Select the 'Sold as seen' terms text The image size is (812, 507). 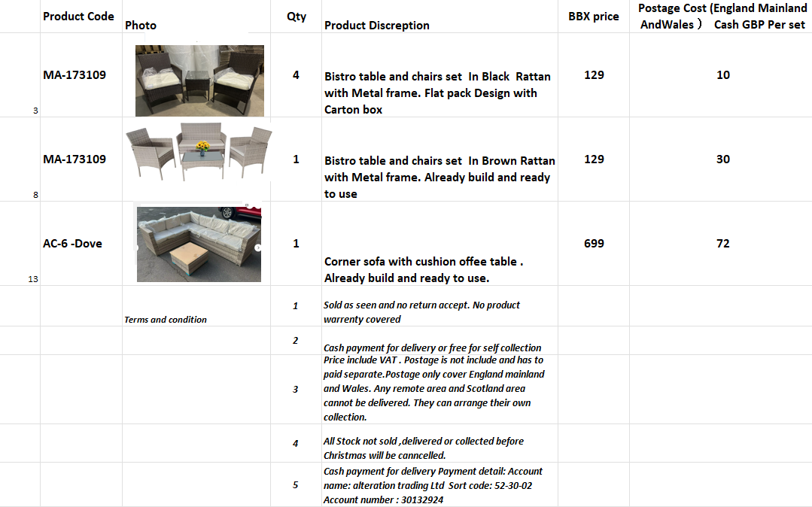(421, 312)
